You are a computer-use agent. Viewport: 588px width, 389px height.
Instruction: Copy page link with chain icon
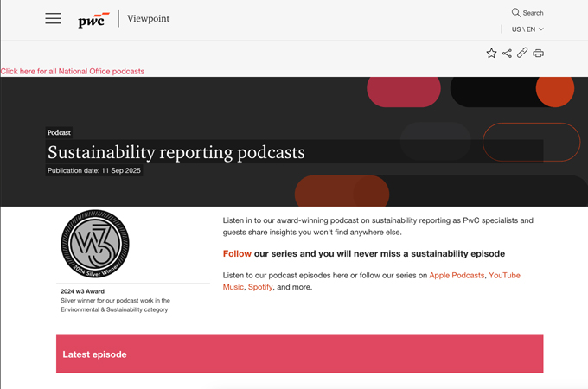522,53
